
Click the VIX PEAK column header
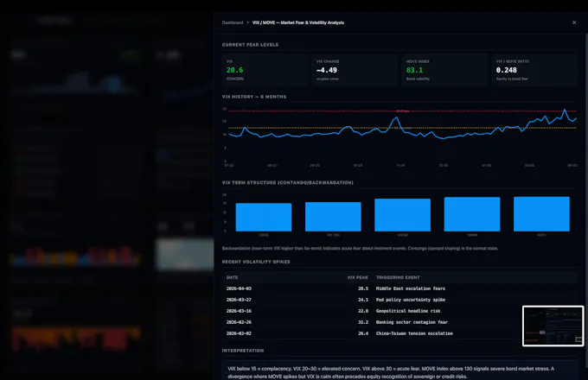click(358, 277)
